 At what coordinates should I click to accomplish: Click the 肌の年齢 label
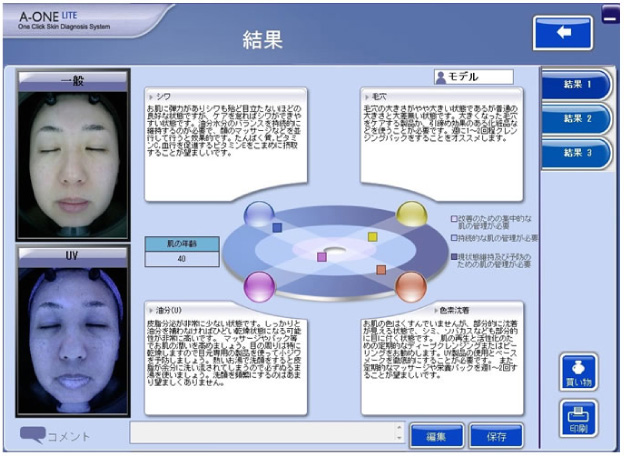click(x=182, y=244)
